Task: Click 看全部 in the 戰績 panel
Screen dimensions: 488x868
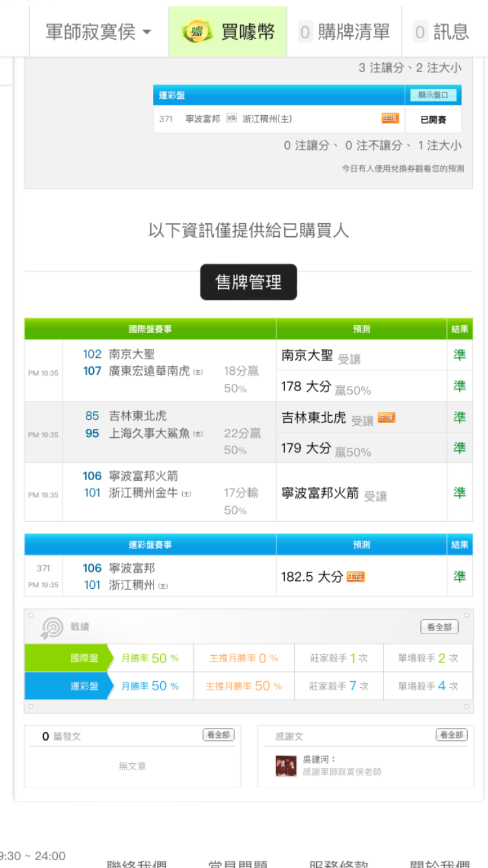Action: point(439,627)
